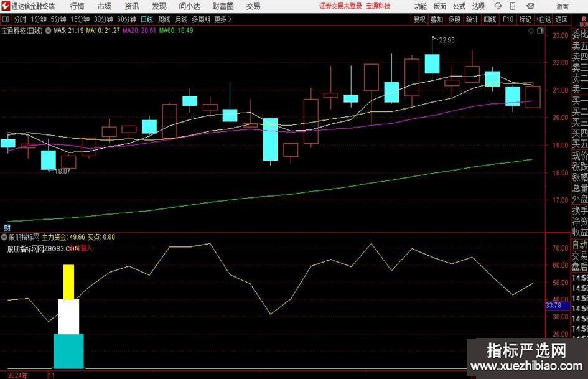
Task: Open the 行情 menu
Action: pos(77,6)
